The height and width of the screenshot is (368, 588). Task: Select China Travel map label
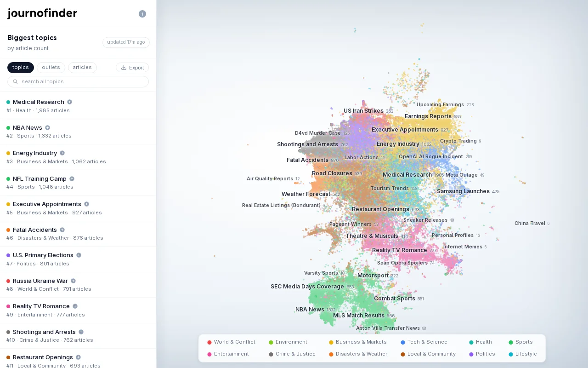click(530, 223)
